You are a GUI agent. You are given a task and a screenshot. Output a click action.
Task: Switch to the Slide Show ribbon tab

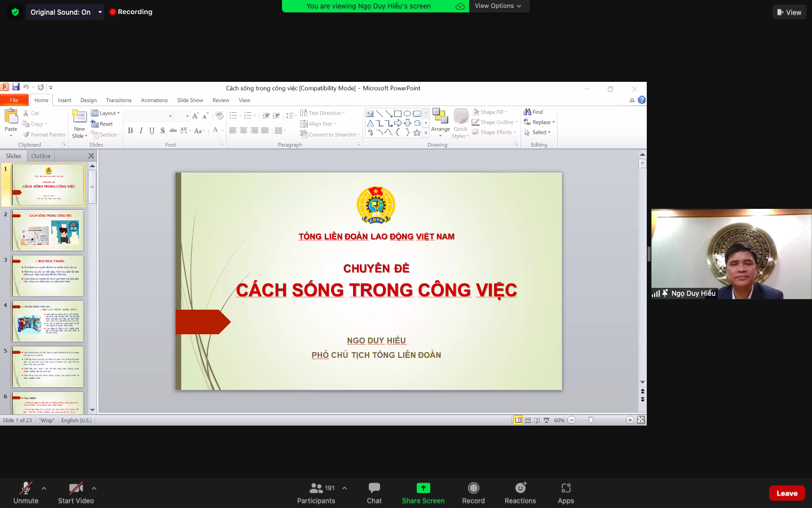pyautogui.click(x=189, y=100)
